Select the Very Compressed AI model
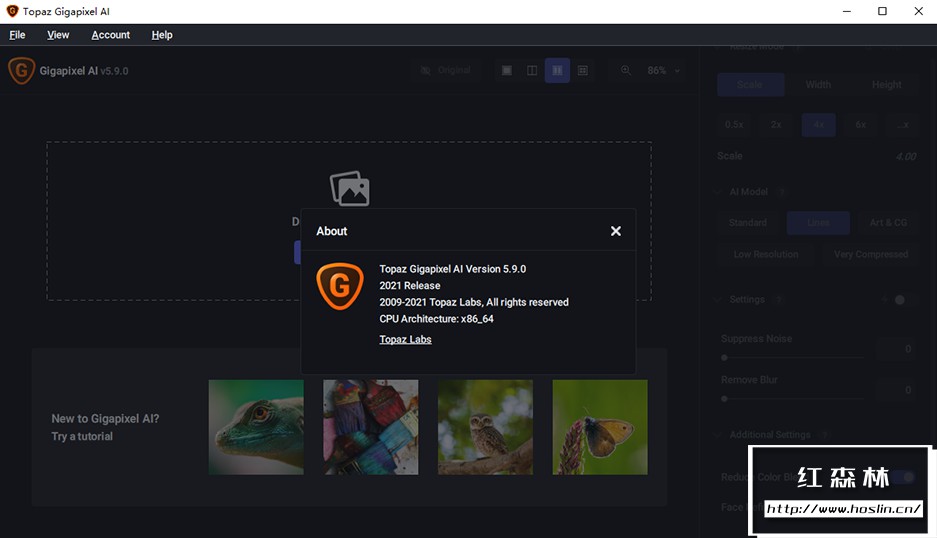937x538 pixels. point(871,255)
